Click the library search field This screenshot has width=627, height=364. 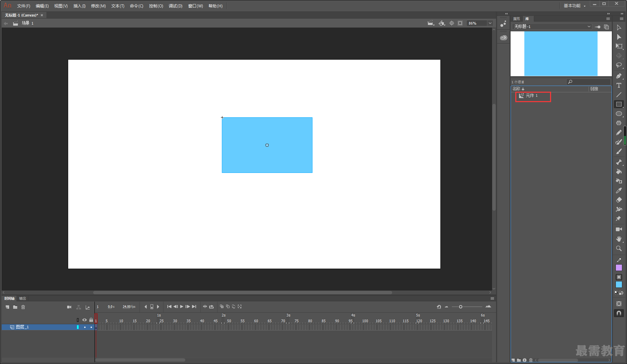[589, 82]
